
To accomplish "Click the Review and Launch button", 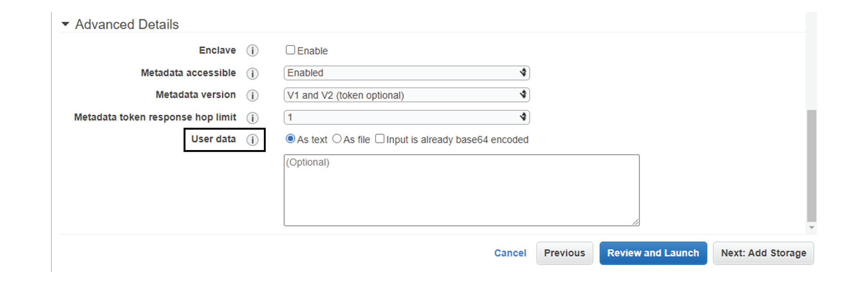I will click(653, 253).
